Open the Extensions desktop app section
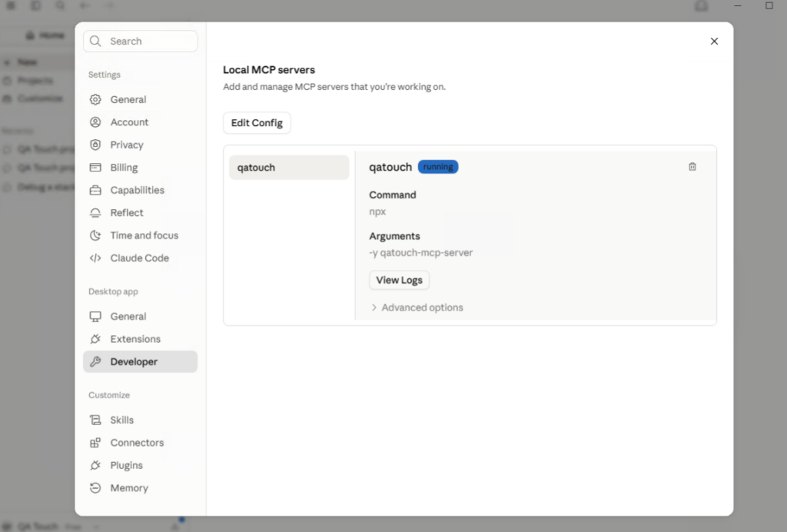 click(140, 339)
